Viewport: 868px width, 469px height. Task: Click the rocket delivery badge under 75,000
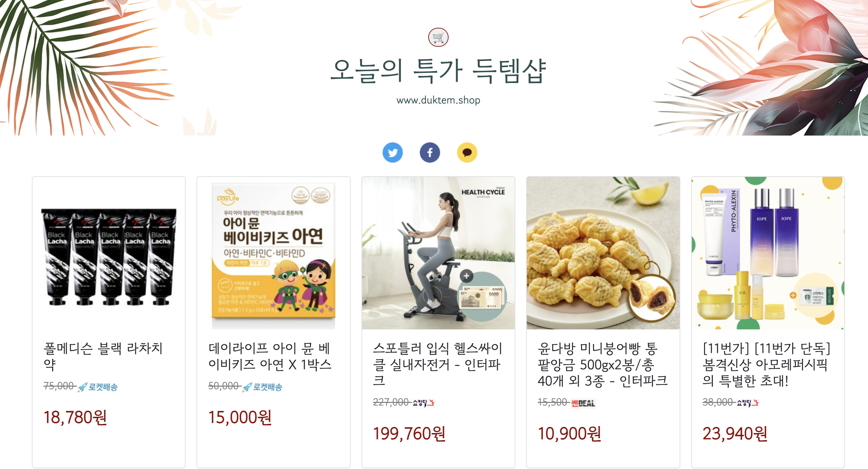tap(98, 387)
